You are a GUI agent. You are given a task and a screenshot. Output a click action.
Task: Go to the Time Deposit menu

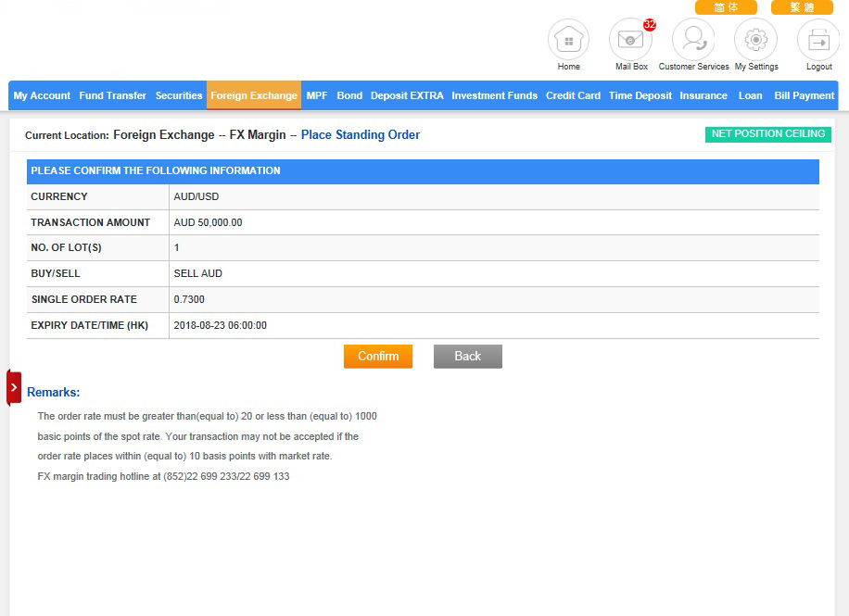pyautogui.click(x=640, y=95)
